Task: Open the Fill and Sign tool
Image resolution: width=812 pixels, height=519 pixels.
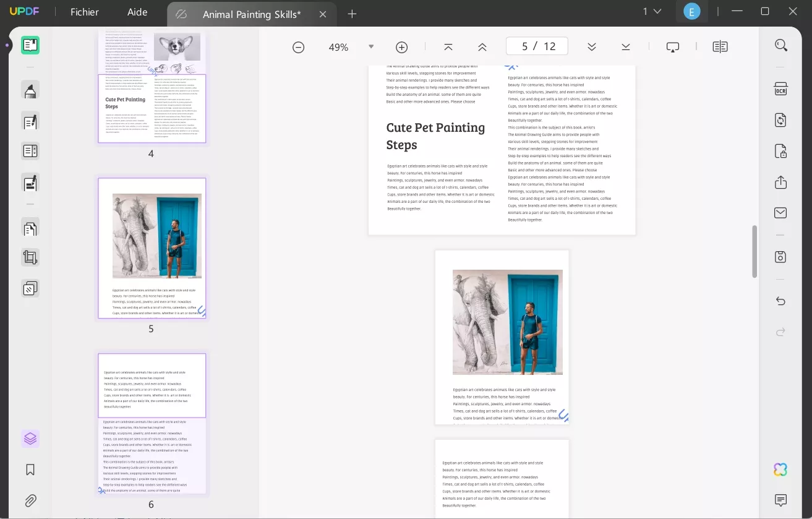Action: (30, 182)
